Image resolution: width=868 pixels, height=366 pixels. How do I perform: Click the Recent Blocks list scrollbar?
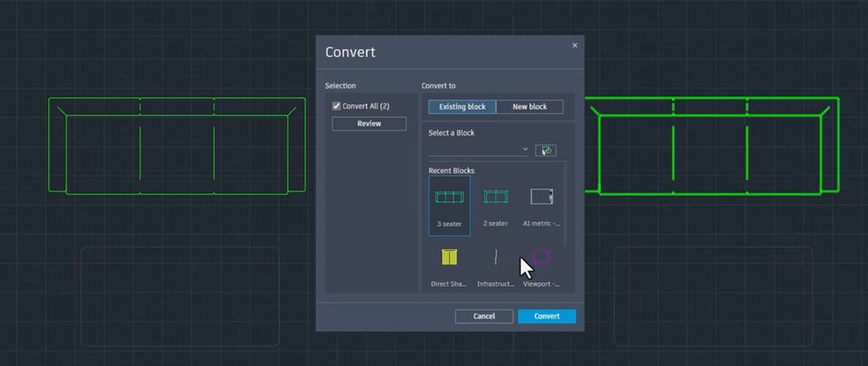[565, 204]
